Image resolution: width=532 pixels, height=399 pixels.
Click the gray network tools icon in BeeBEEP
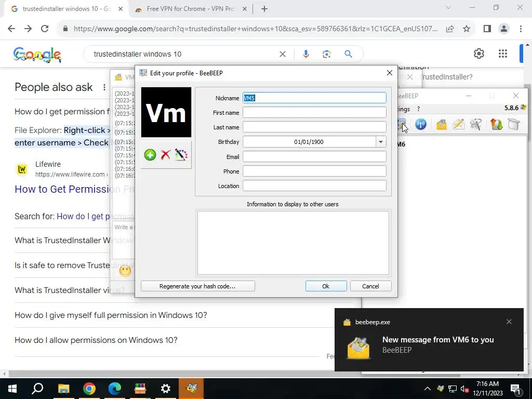(476, 124)
